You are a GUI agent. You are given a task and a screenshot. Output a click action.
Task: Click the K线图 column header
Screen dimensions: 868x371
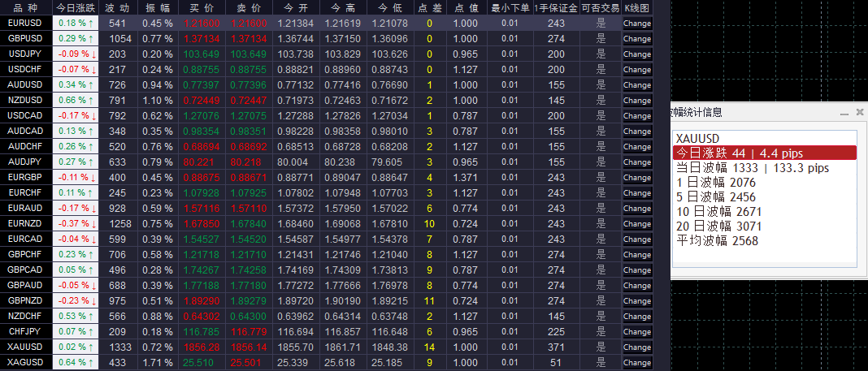pyautogui.click(x=636, y=8)
